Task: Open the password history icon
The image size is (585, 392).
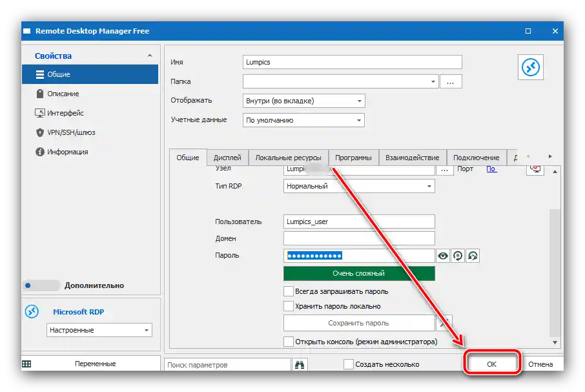Action: (472, 255)
